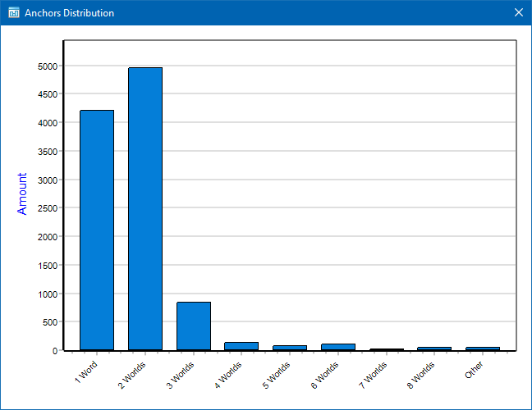This screenshot has height=410, width=532.
Task: Click the 2 Worlds bar
Action: pyautogui.click(x=145, y=209)
